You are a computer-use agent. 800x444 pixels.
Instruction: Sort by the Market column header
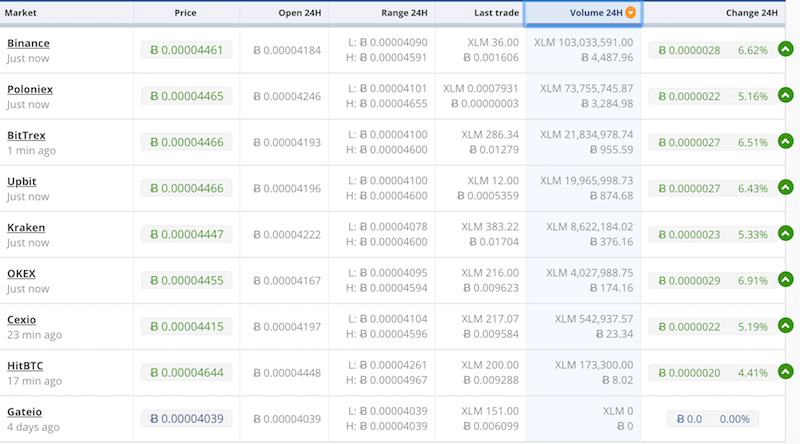20,13
